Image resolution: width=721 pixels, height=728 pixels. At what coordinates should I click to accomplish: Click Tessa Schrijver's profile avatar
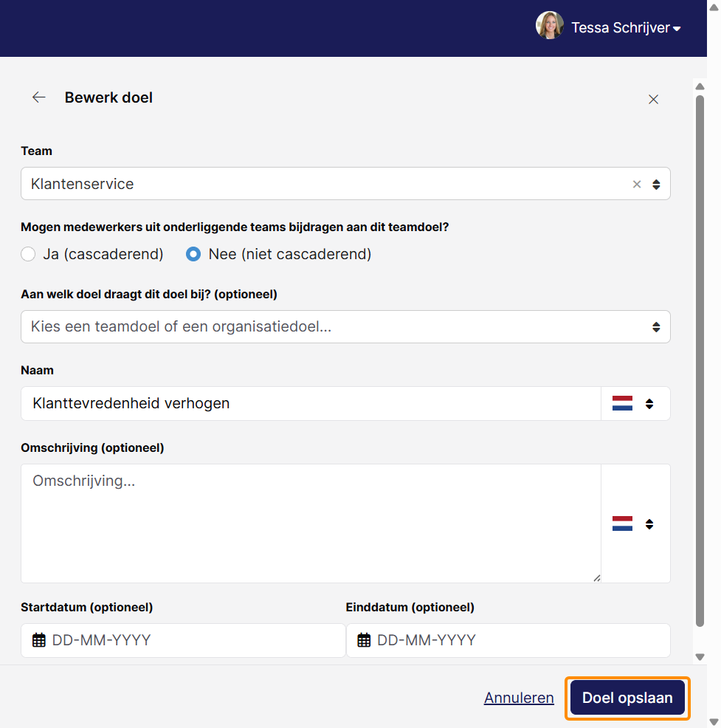click(550, 26)
